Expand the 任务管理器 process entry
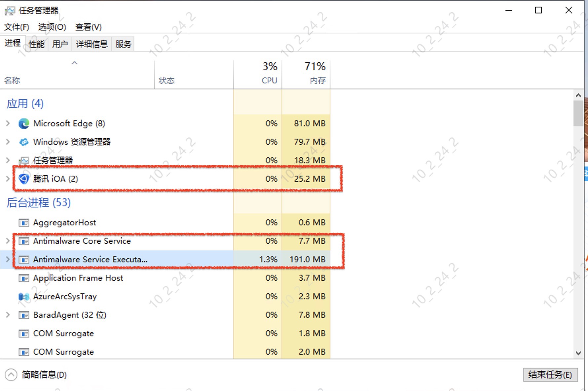 pyautogui.click(x=8, y=160)
